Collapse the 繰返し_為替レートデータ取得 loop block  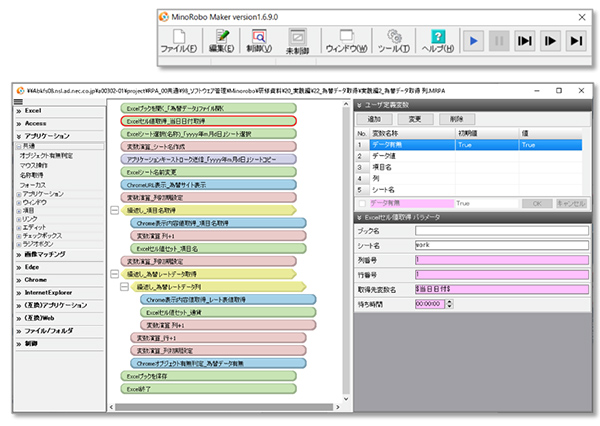tap(116, 272)
